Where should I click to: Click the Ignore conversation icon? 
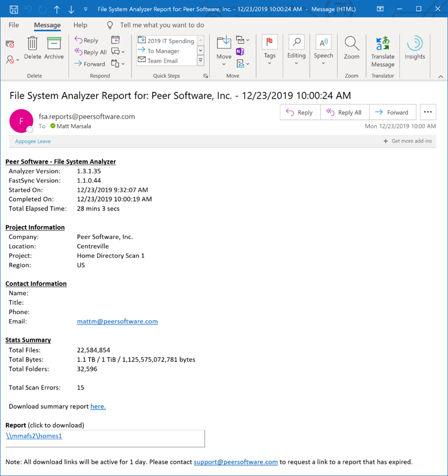10,44
